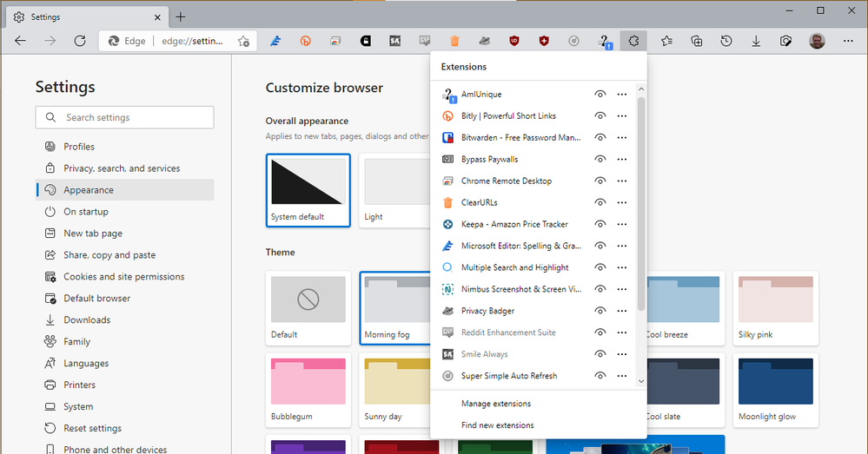Screen dimensions: 868x454
Task: Click the extensions list scroll down arrow
Action: [641, 381]
